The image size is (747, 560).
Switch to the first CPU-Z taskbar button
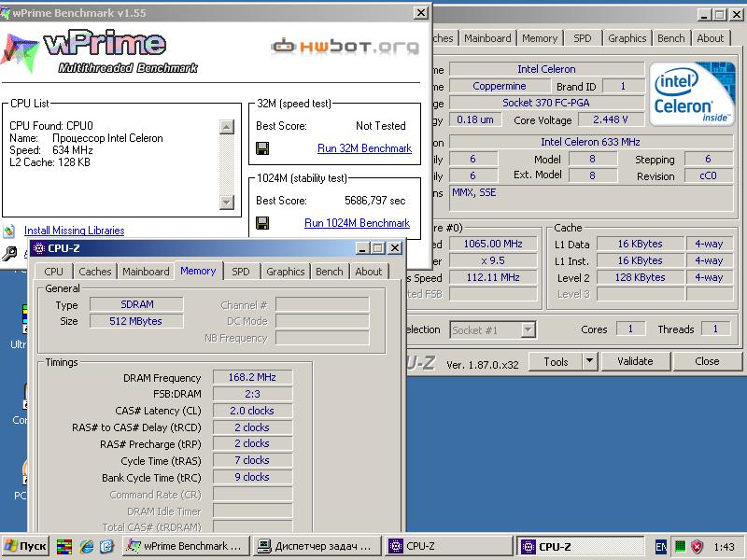(x=448, y=546)
